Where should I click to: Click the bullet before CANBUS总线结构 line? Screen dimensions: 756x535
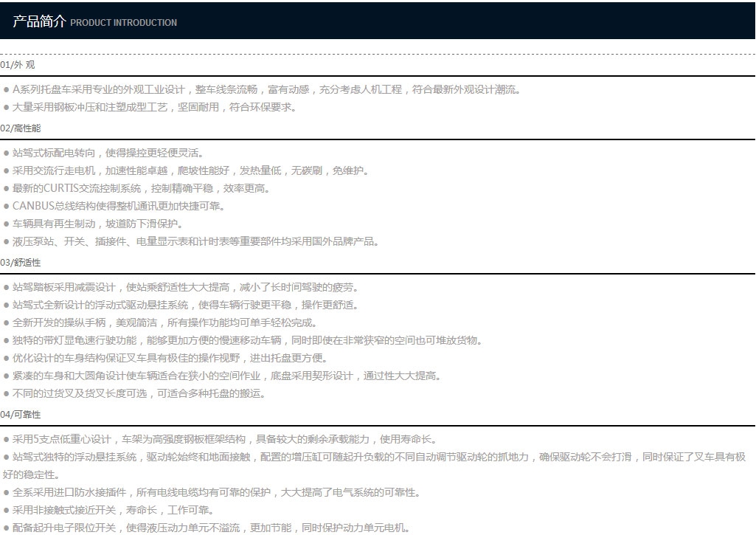pos(6,207)
